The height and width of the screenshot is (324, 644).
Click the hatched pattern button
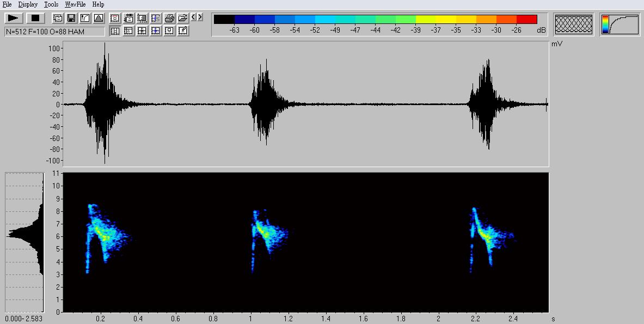574,25
